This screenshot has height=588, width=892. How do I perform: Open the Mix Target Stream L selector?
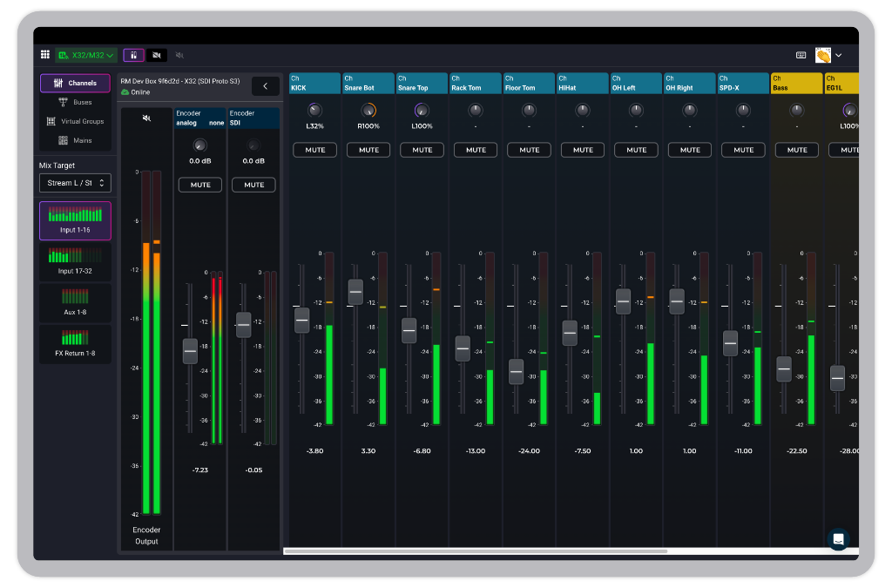(75, 183)
